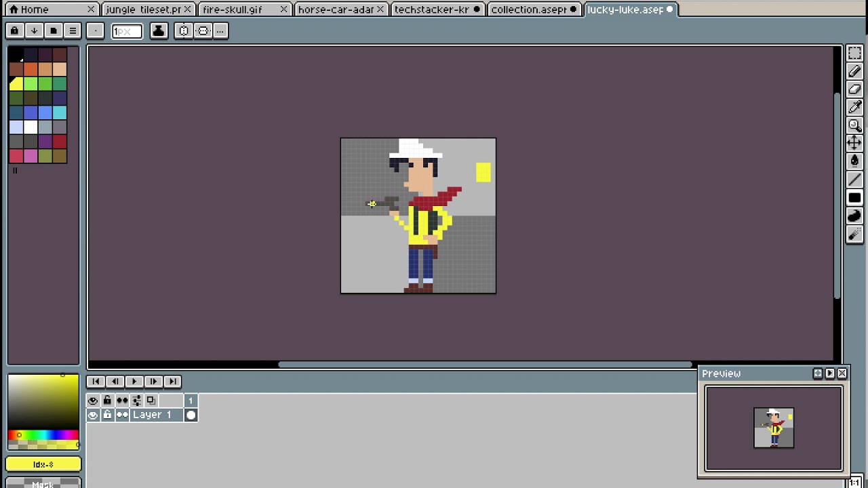This screenshot has height=488, width=868.
Task: Select the Move tool
Action: (854, 142)
